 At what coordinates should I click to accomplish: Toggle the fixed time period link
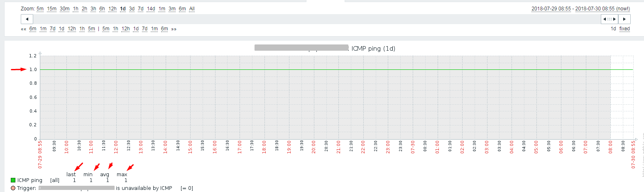pos(624,29)
